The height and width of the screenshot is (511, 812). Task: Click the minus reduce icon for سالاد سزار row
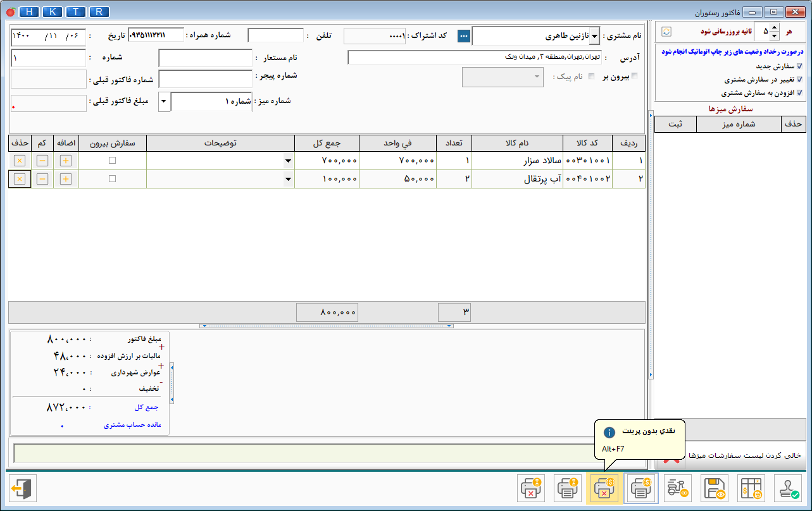click(x=42, y=161)
